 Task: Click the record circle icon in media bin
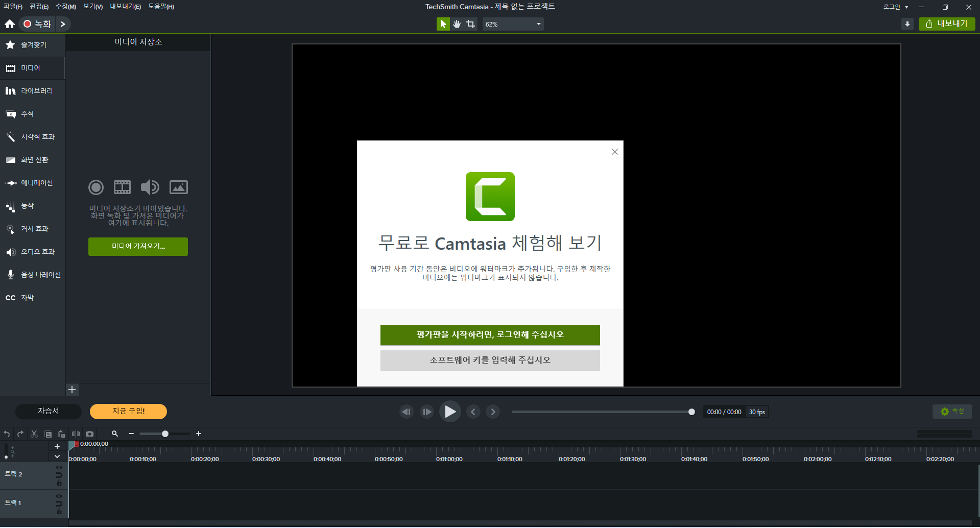tap(96, 187)
